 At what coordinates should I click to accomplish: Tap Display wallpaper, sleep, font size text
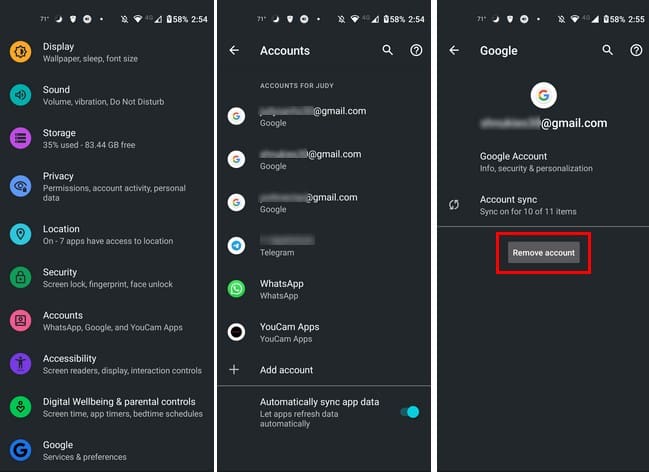point(90,59)
